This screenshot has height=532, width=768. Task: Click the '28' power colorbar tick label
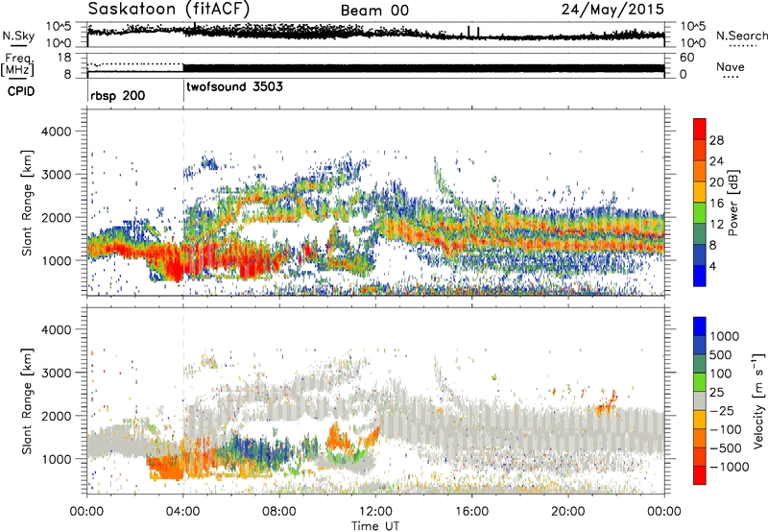click(716, 140)
